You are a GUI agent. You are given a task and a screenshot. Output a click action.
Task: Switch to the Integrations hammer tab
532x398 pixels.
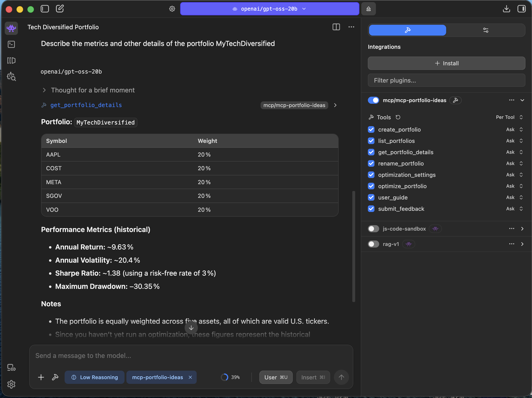[x=407, y=30]
